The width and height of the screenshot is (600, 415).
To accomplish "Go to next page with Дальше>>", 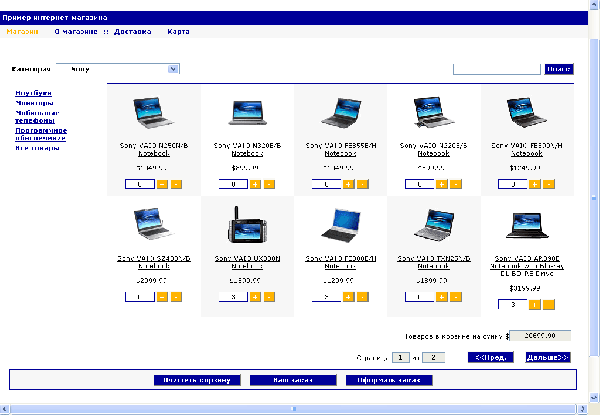I will tap(548, 358).
